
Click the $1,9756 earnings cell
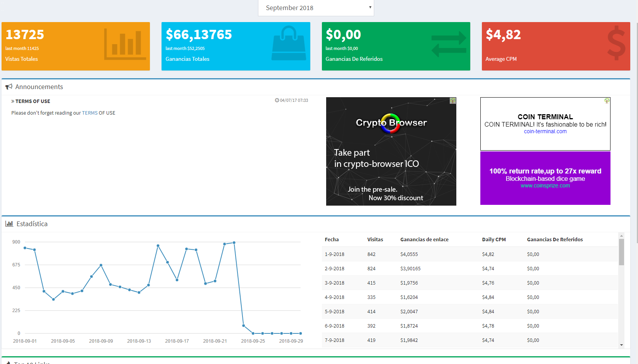pos(409,283)
